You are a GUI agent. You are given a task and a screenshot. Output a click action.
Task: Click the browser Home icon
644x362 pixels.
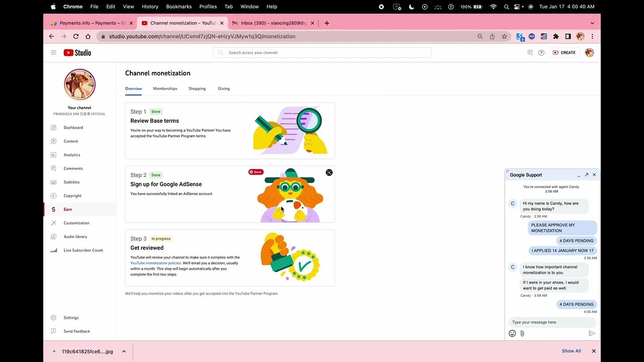(x=88, y=36)
